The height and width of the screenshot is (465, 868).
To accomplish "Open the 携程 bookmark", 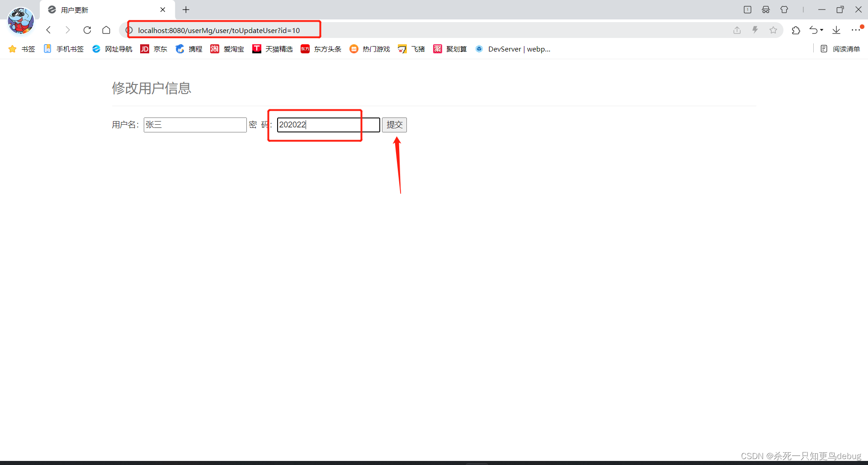I will (x=189, y=49).
